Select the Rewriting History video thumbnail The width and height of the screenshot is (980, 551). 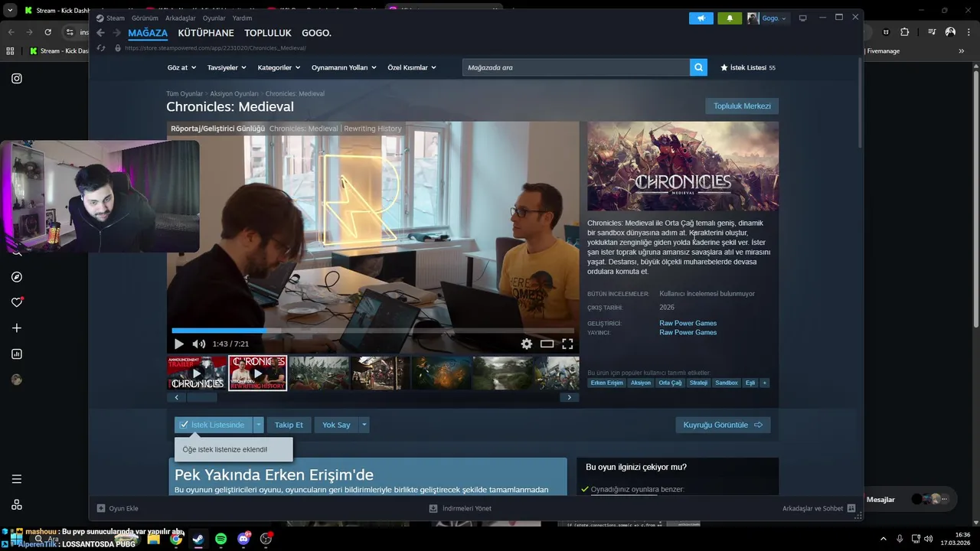point(258,373)
